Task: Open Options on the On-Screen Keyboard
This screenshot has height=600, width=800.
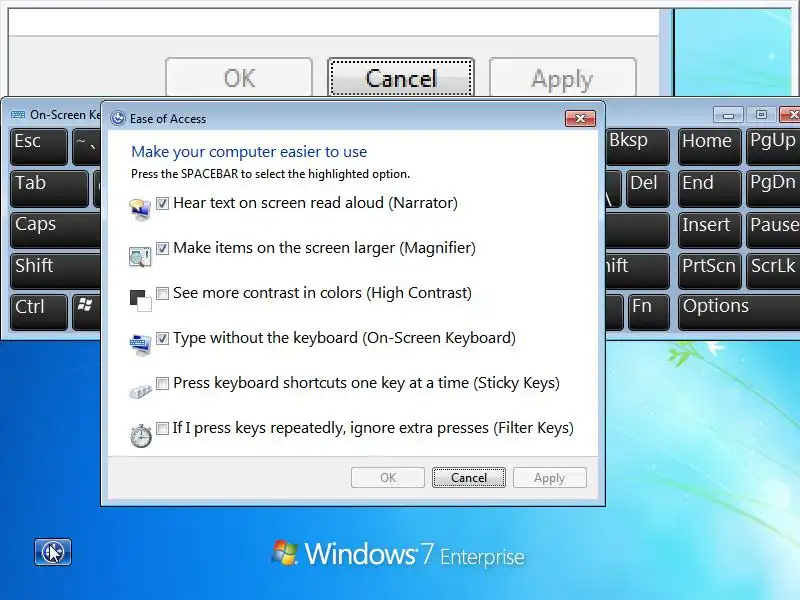Action: 739,312
